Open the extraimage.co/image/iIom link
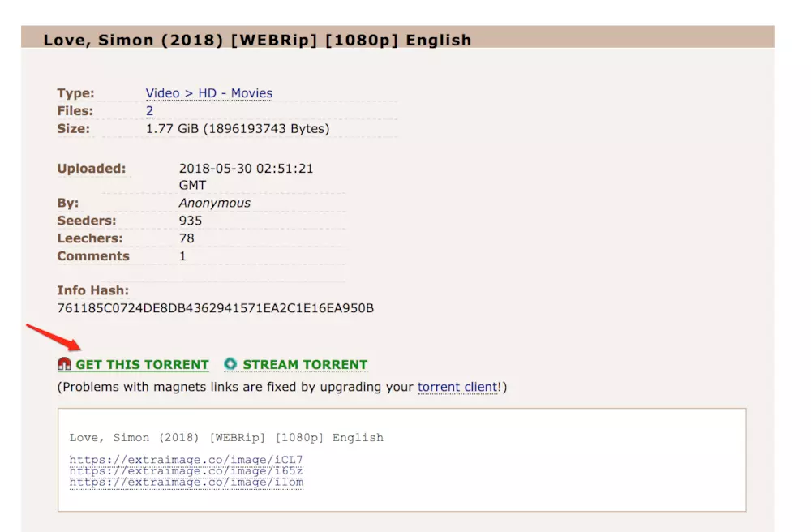 187,483
